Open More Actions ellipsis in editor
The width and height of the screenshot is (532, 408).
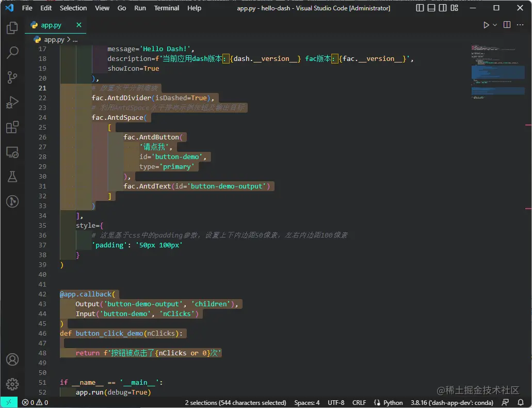[520, 25]
